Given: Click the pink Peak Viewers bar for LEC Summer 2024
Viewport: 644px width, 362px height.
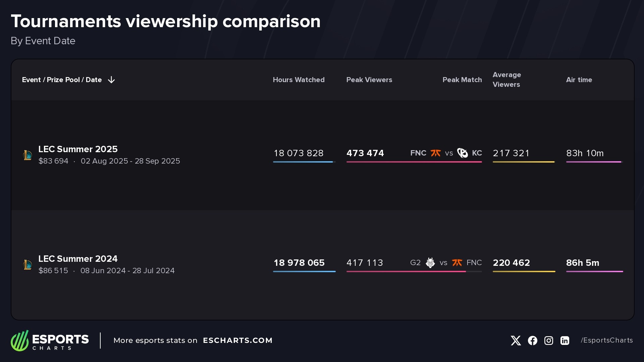Looking at the screenshot, I should pos(406,272).
